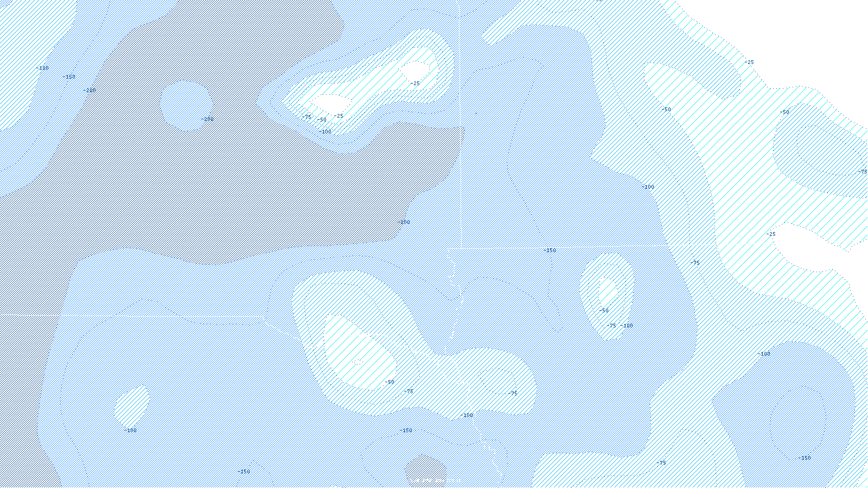Select the -150 label at the white dotted line junction
The width and height of the screenshot is (868, 488).
tap(550, 251)
